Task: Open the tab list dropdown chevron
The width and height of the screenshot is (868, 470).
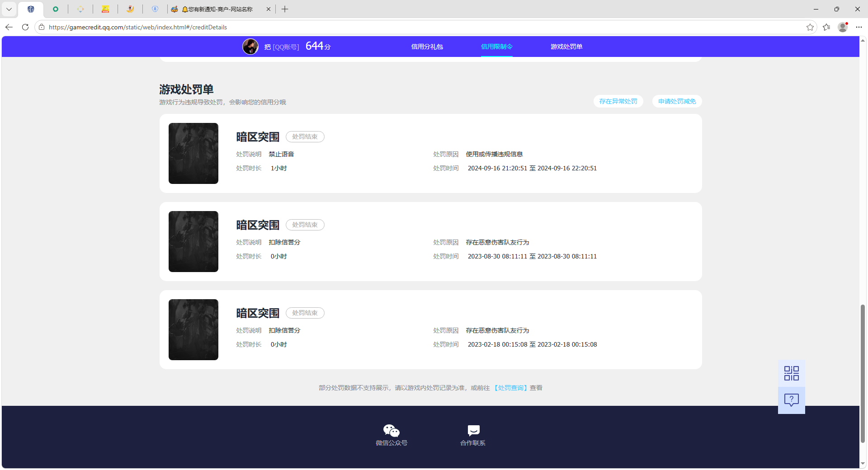Action: 9,9
